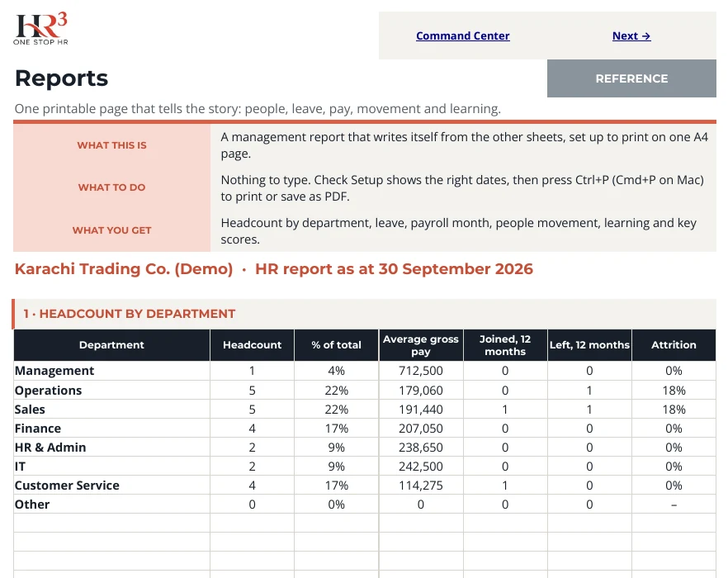Screen dimensions: 728x578
Task: Go to the Next sheet link
Action: click(631, 36)
